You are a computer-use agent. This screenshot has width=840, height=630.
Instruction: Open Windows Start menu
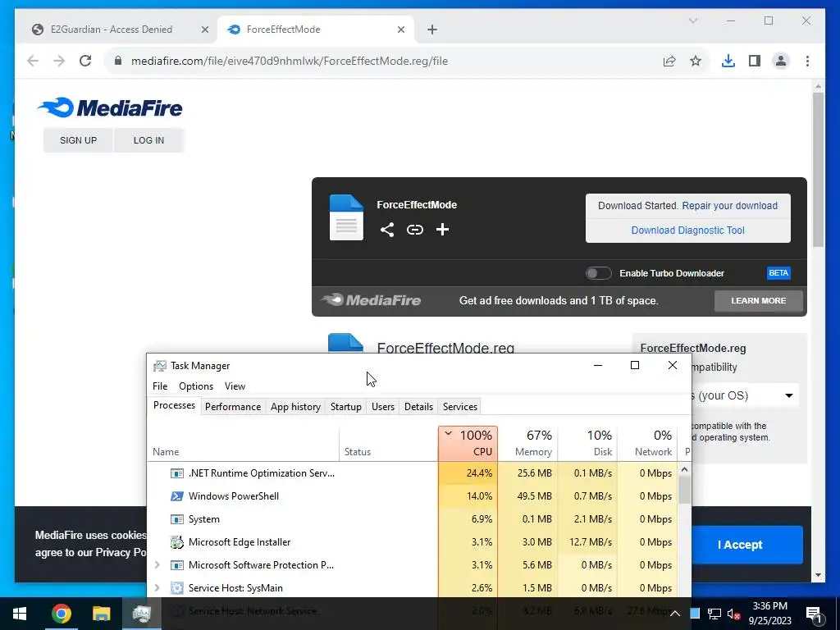pyautogui.click(x=20, y=614)
